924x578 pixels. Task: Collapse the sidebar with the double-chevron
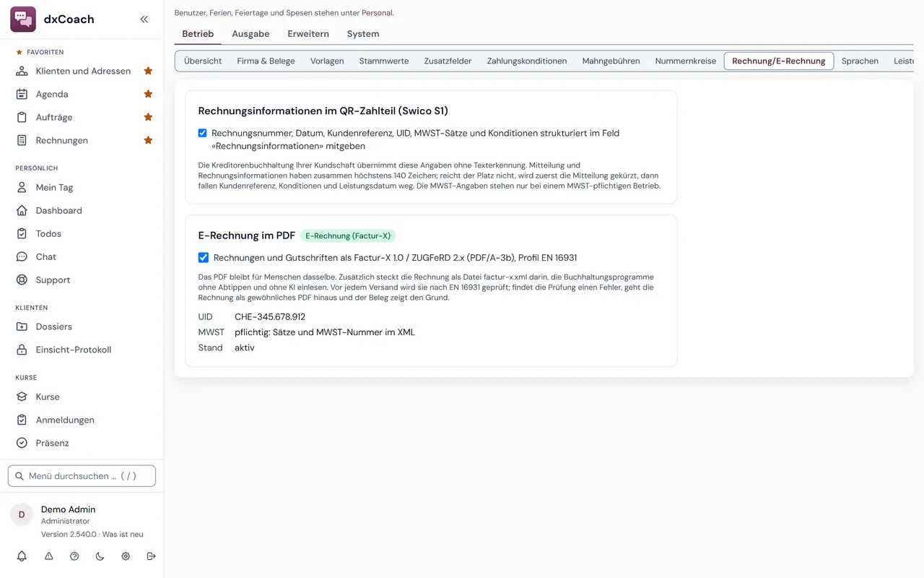(144, 20)
